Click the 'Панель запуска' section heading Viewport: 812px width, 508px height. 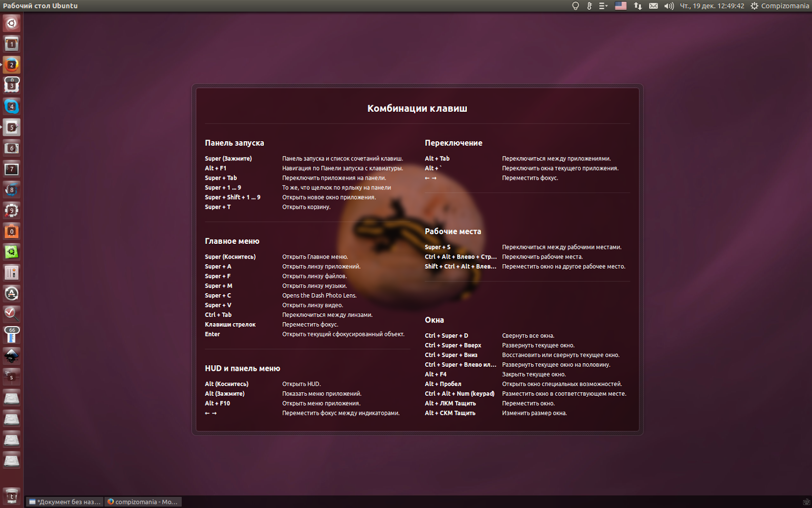[x=234, y=143]
